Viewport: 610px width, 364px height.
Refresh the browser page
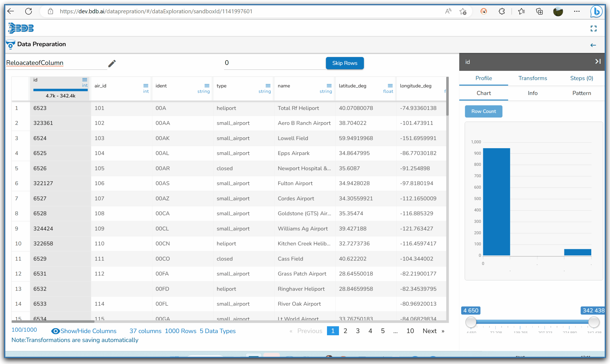29,11
